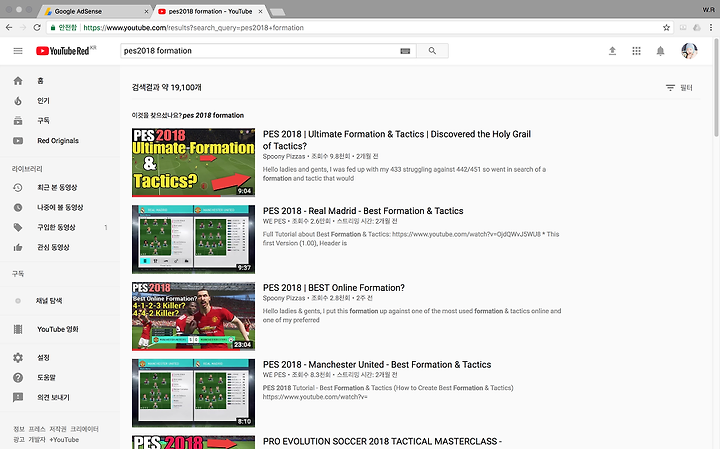This screenshot has width=720, height=449.
Task: Click the settings gear icon
Action: click(18, 358)
